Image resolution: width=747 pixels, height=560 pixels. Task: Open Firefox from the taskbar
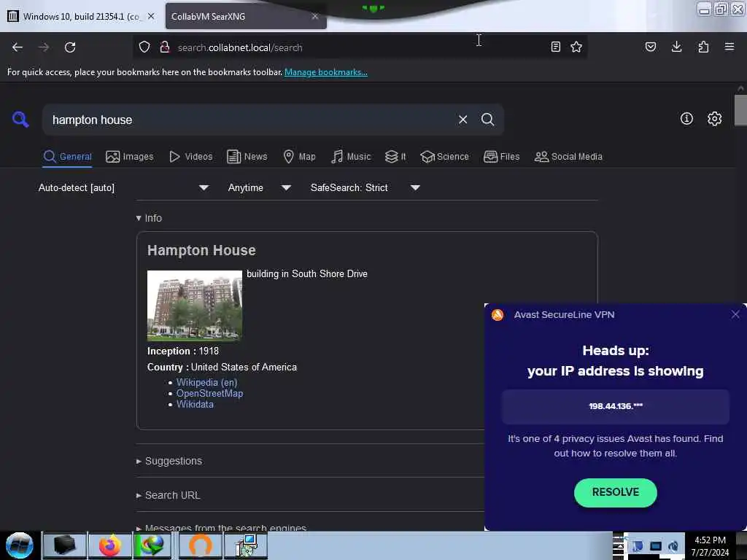coord(110,545)
